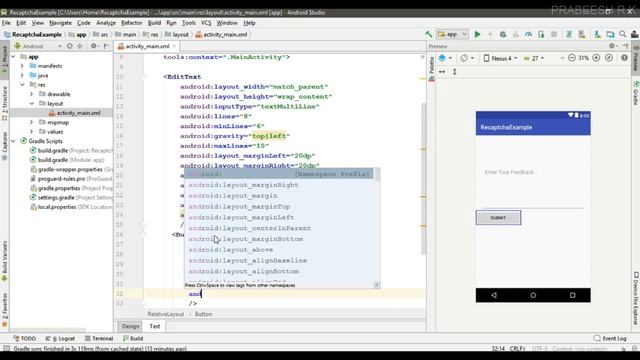The width and height of the screenshot is (640, 360).
Task: Click collapse all icon in Project panel
Action: click(x=80, y=46)
